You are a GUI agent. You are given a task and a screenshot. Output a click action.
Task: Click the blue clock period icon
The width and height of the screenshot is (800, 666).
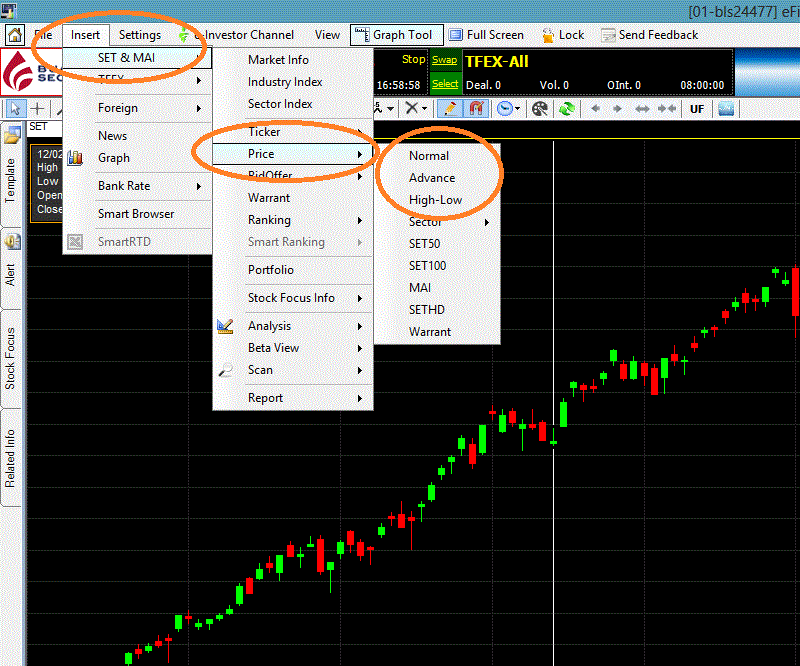click(504, 109)
